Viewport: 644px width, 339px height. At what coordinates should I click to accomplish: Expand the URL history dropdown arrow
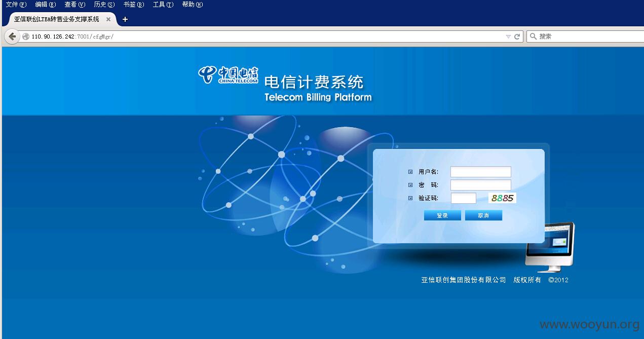tap(508, 36)
